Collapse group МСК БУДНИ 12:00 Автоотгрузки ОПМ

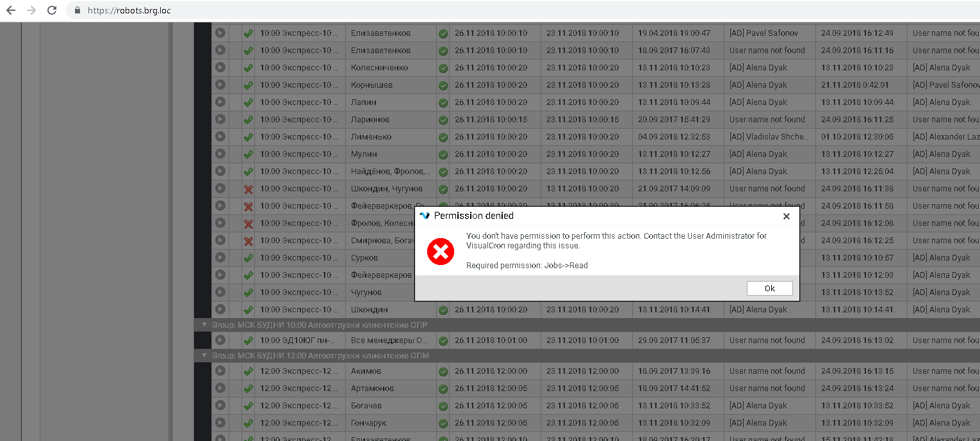(x=204, y=356)
